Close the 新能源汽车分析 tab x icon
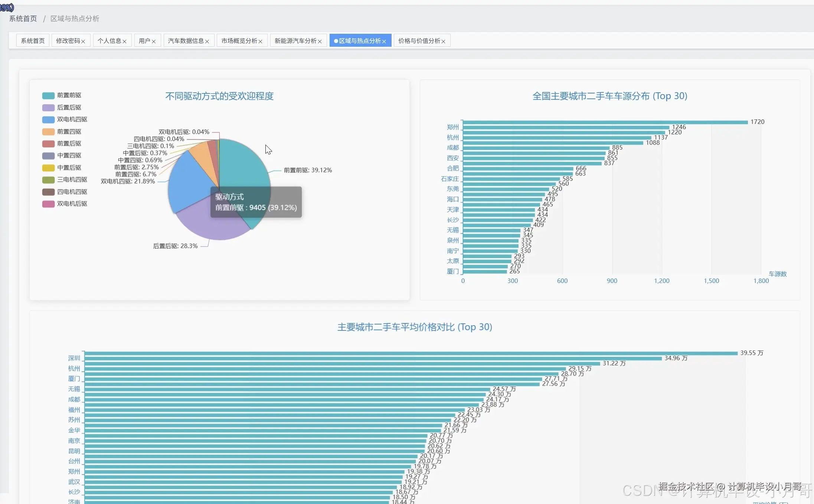This screenshot has width=814, height=504. [x=320, y=42]
